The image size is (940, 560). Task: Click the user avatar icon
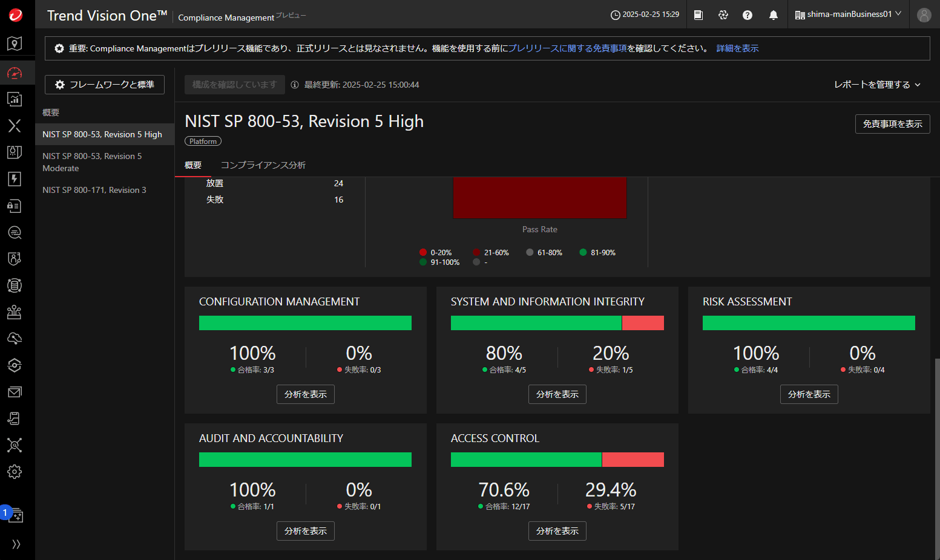(x=924, y=15)
